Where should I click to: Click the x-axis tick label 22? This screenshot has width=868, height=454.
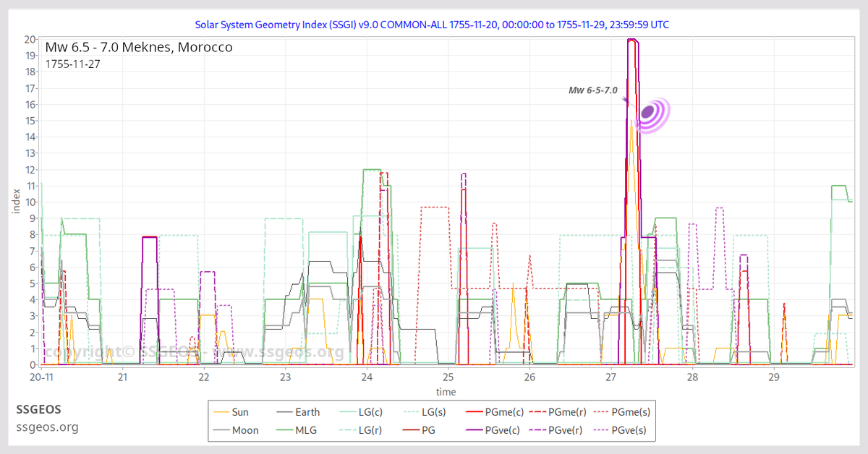tap(204, 377)
